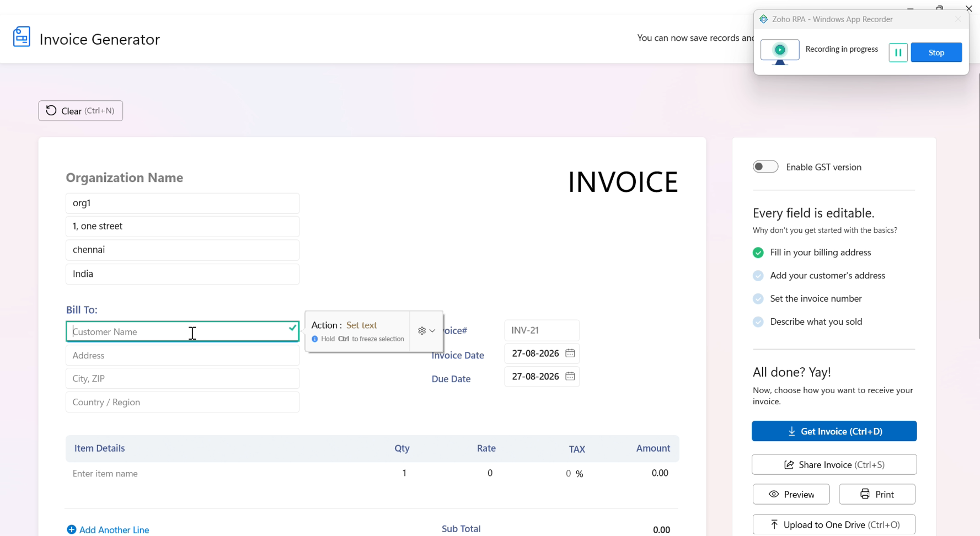Click Add Another Line link
The height and width of the screenshot is (536, 980).
tap(114, 530)
